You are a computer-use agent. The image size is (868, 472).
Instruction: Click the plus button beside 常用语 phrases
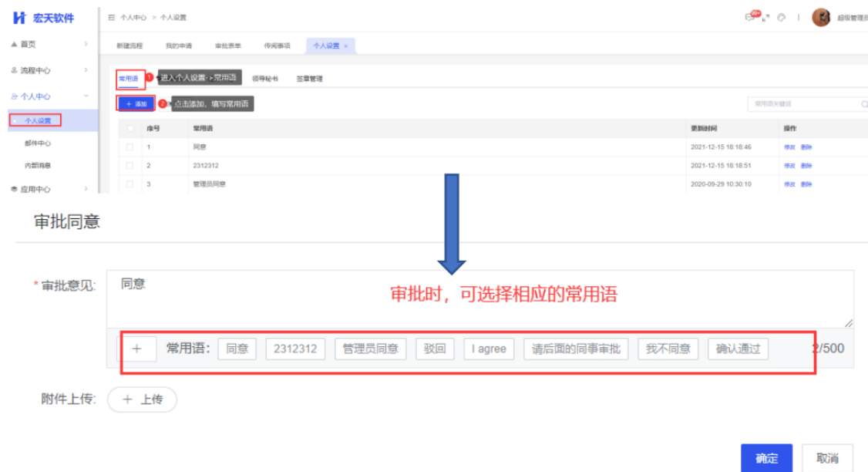pyautogui.click(x=136, y=349)
